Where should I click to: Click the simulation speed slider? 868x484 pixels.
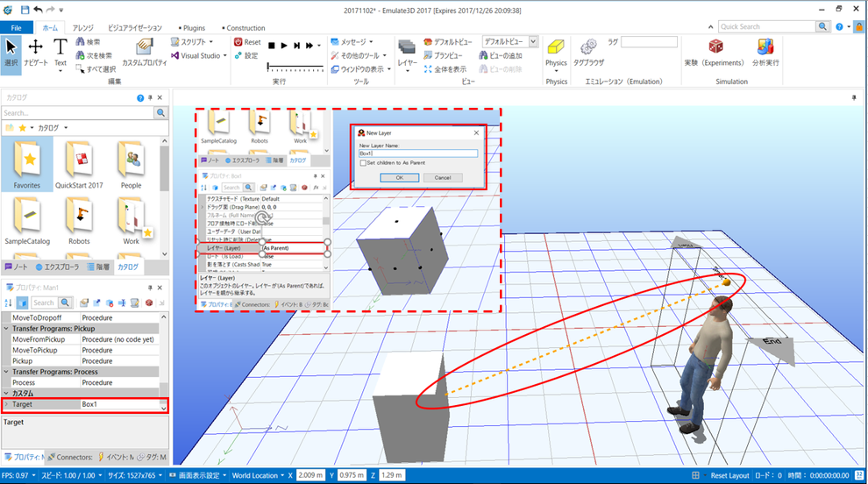[295, 68]
